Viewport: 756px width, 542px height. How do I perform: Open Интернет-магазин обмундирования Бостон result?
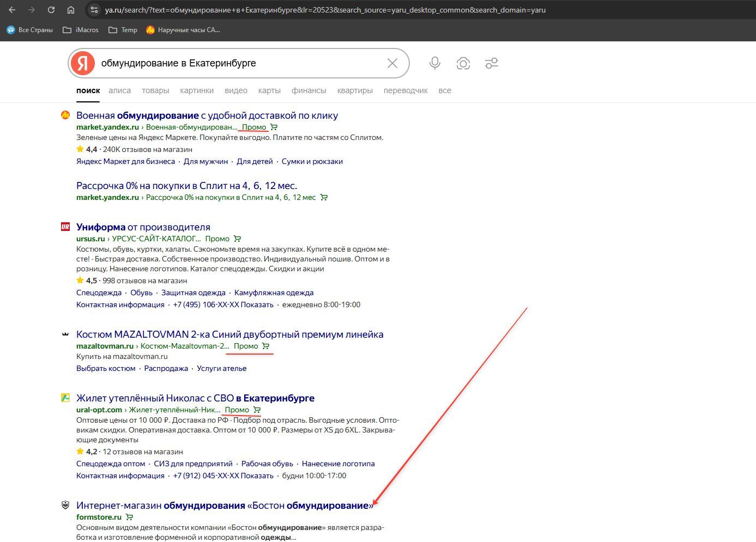click(225, 506)
